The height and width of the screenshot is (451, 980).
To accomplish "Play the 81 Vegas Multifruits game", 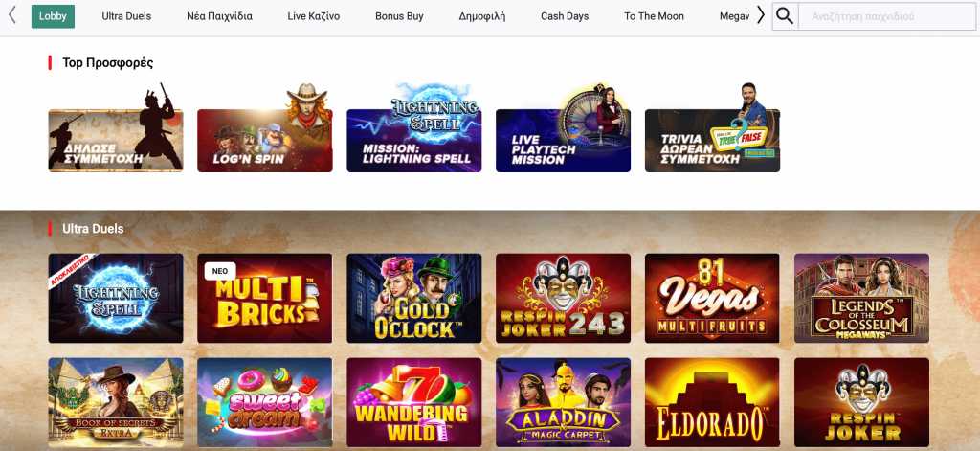I will (712, 299).
